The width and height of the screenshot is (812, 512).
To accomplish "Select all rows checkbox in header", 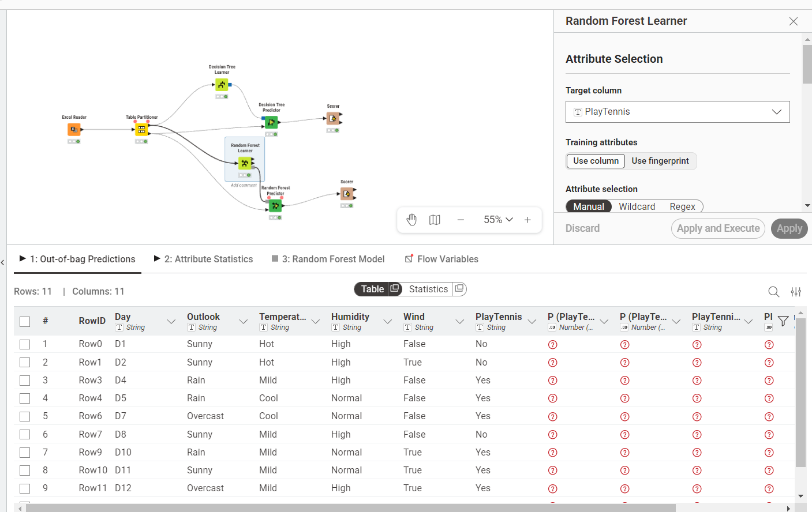I will (25, 321).
